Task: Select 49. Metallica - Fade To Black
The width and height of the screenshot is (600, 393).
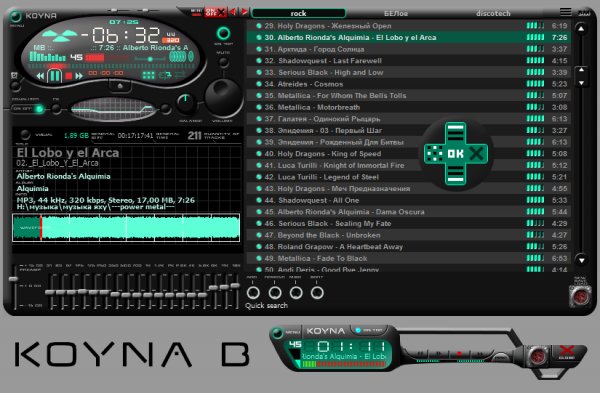Action: 408,259
